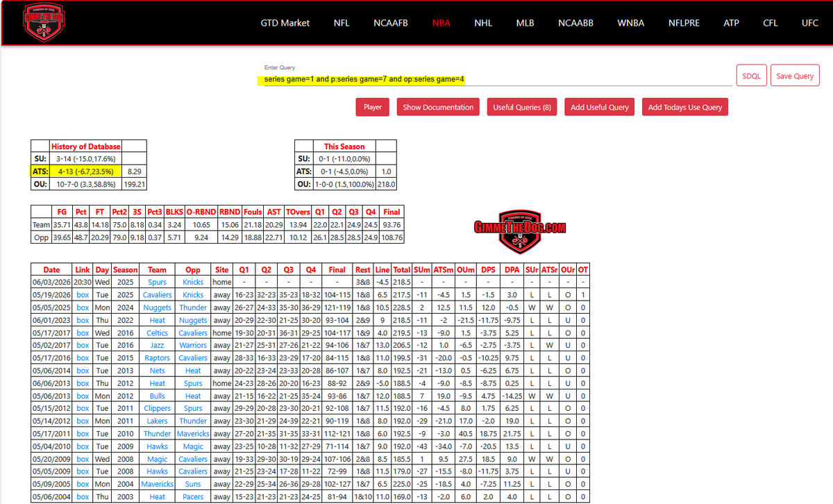This screenshot has width=833, height=504.
Task: Click the SDQL button
Action: [x=752, y=75]
